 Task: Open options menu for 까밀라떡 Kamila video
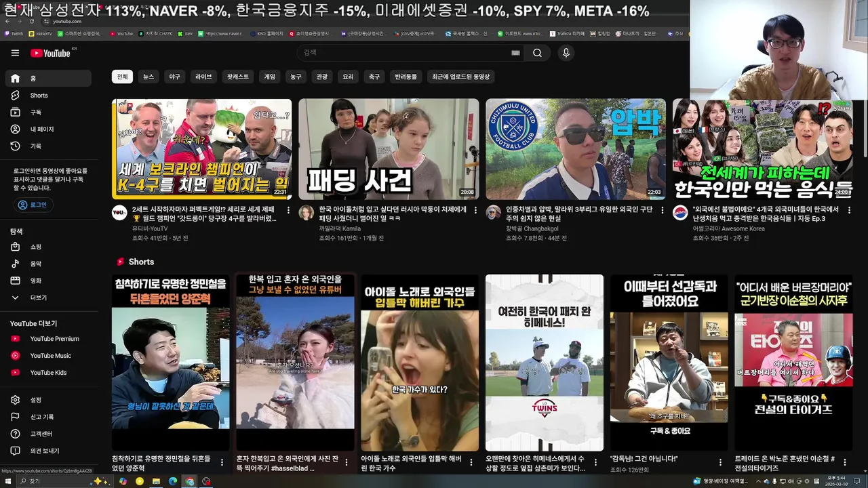(x=475, y=210)
